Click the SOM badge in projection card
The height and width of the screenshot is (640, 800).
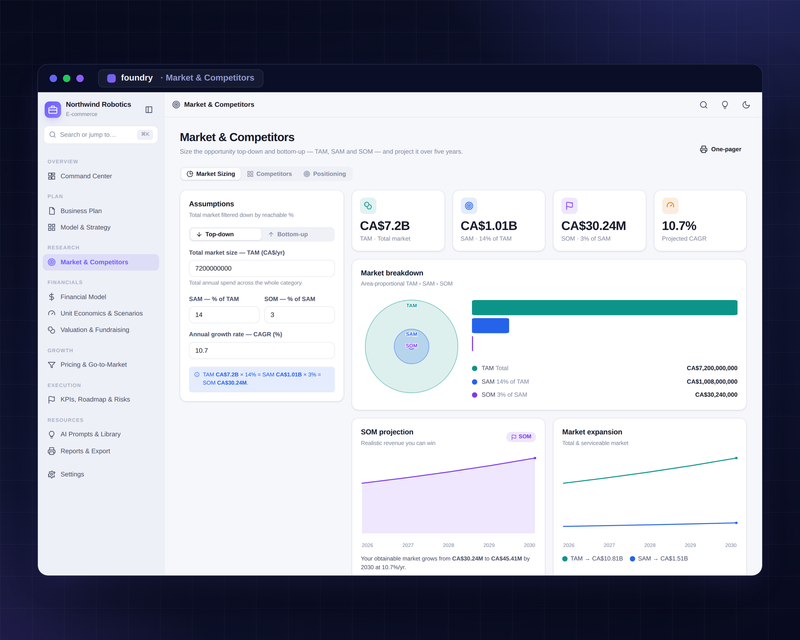click(521, 437)
